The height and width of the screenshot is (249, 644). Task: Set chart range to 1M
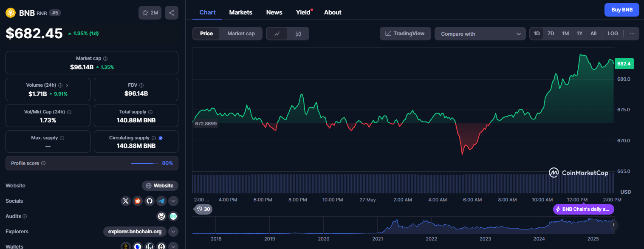565,34
